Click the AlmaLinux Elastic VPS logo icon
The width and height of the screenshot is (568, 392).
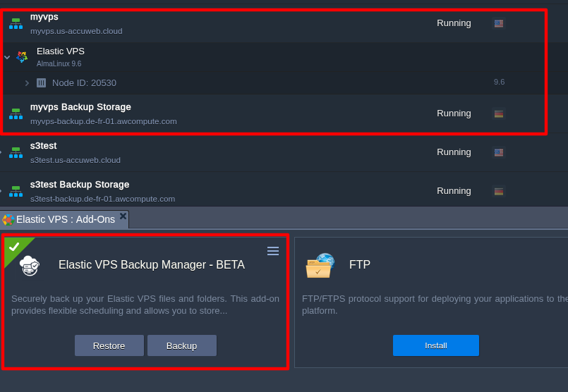22,57
